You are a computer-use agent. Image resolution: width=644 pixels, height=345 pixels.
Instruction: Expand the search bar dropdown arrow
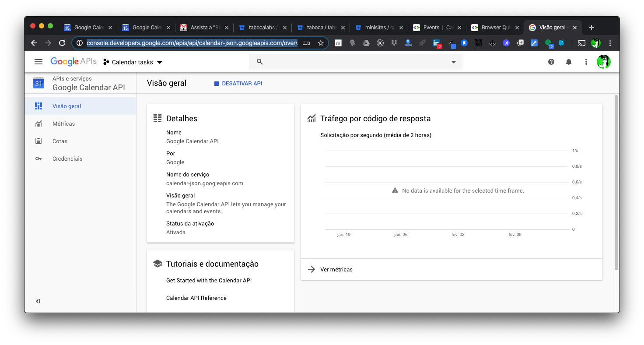454,62
